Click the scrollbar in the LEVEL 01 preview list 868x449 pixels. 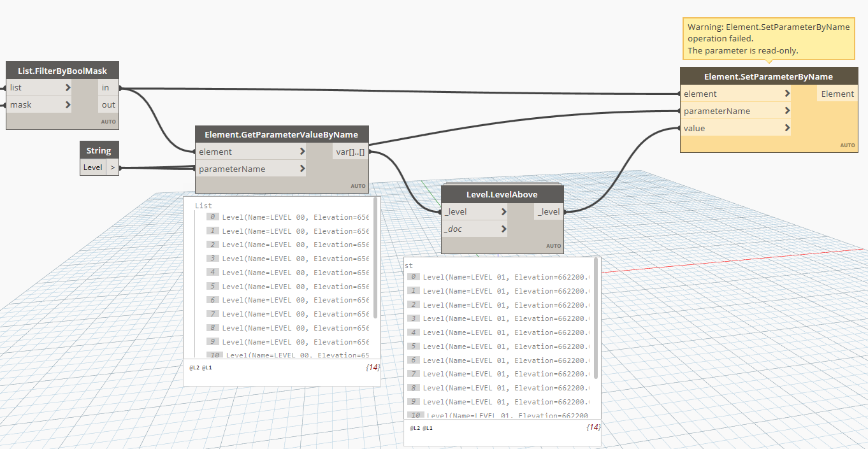coord(596,318)
